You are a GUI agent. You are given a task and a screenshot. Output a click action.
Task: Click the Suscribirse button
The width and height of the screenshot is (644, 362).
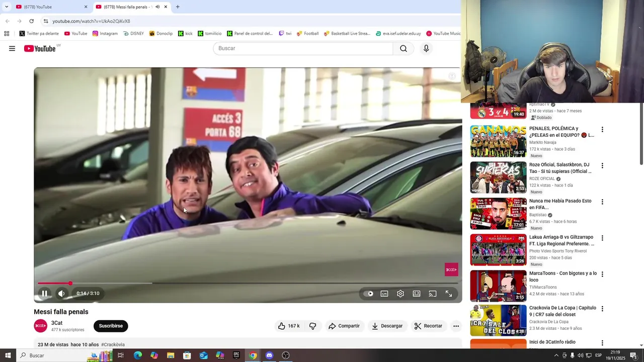pyautogui.click(x=111, y=326)
